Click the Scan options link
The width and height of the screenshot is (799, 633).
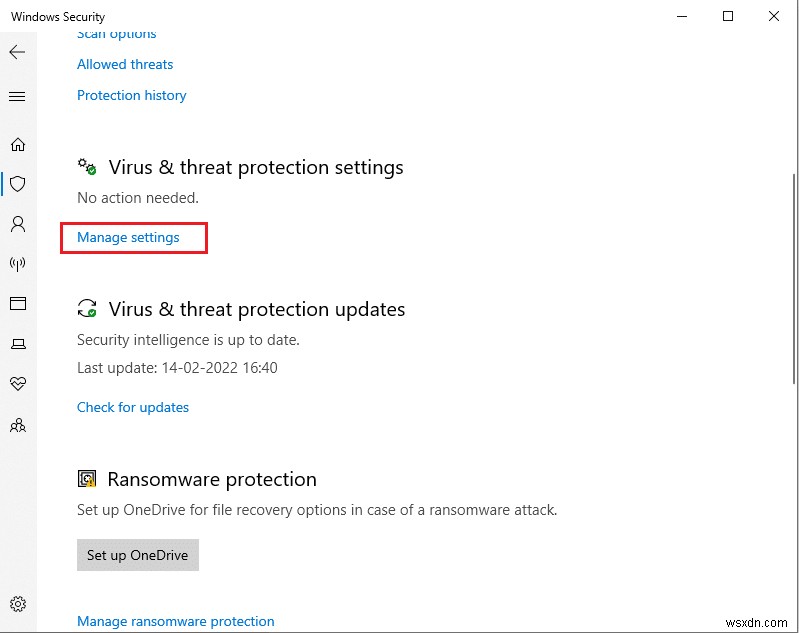click(116, 34)
